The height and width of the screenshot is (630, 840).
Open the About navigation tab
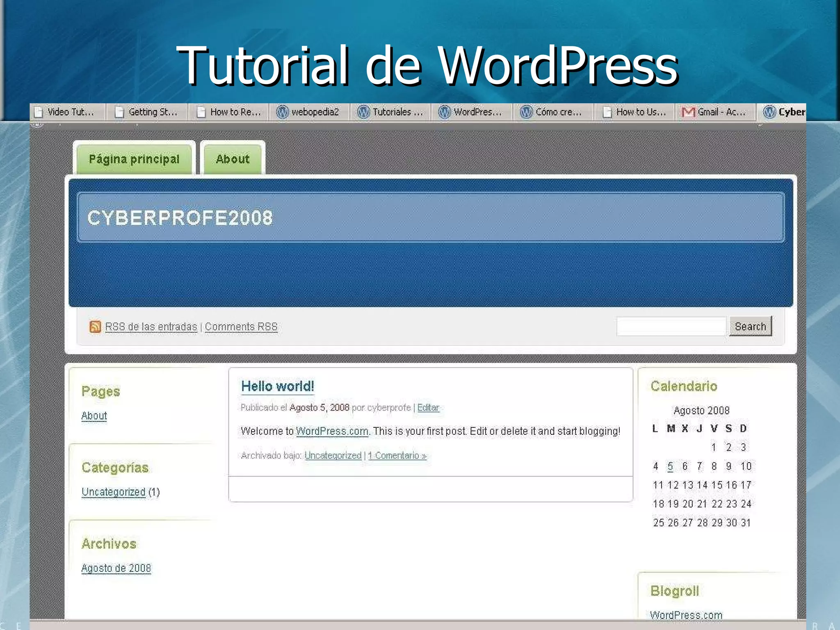coord(233,159)
